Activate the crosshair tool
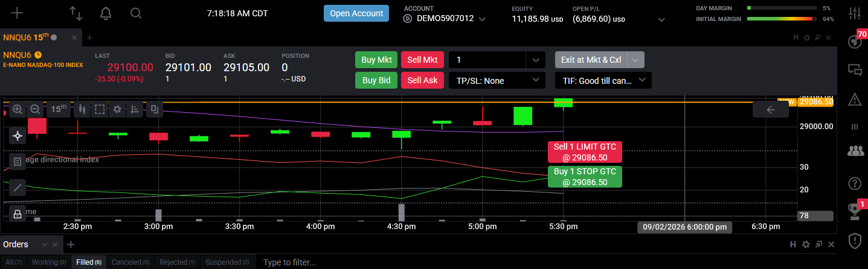Image resolution: width=868 pixels, height=269 pixels. point(18,136)
